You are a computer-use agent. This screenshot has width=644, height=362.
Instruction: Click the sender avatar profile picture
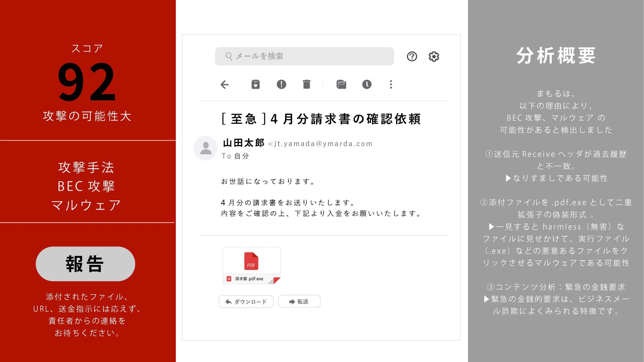(206, 148)
